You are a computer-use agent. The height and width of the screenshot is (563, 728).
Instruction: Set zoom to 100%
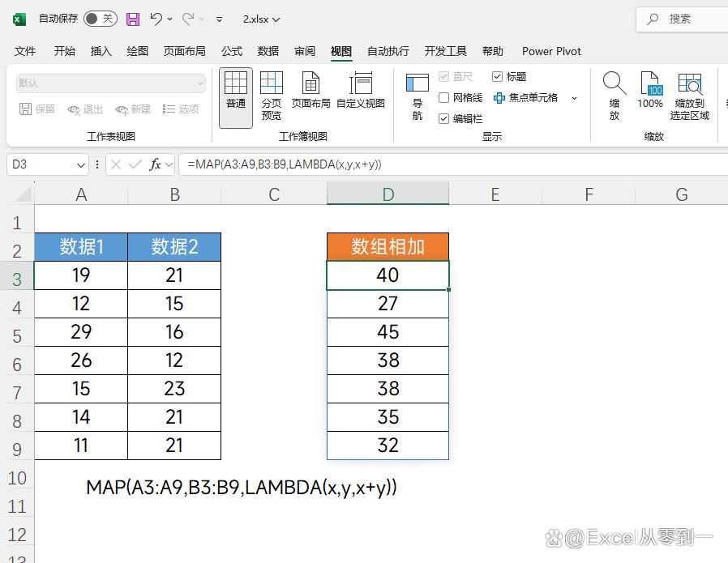(x=650, y=89)
